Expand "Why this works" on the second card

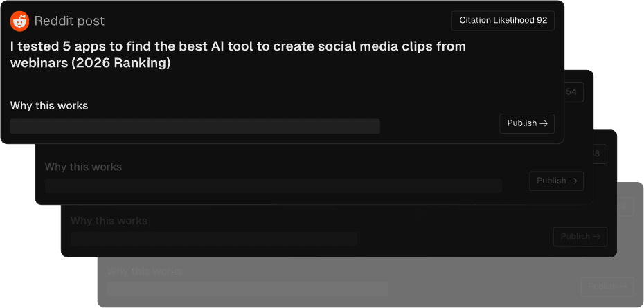83,167
